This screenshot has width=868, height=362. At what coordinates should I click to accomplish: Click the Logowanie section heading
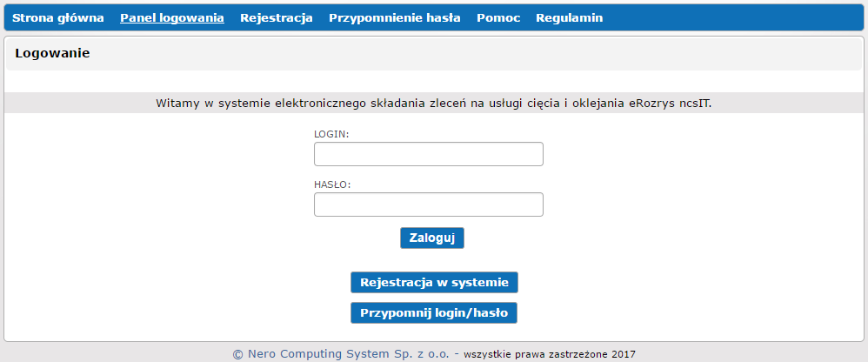point(52,53)
